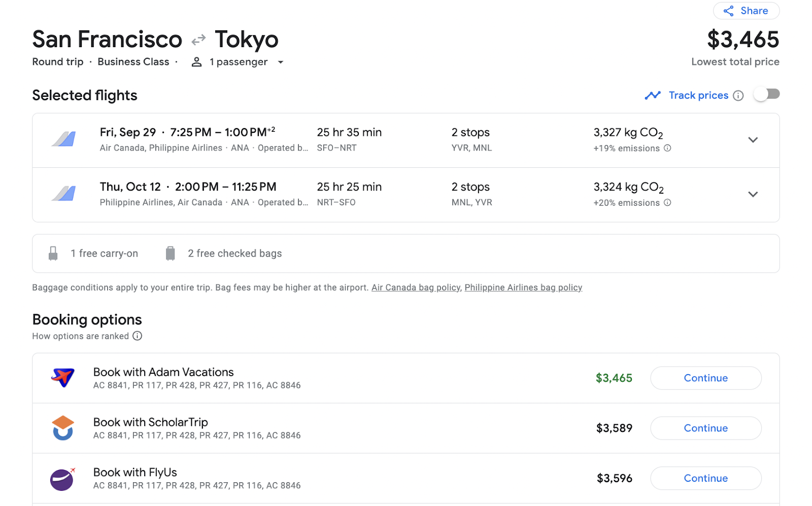Click 'Book with ScholarTrip' title

tap(151, 422)
